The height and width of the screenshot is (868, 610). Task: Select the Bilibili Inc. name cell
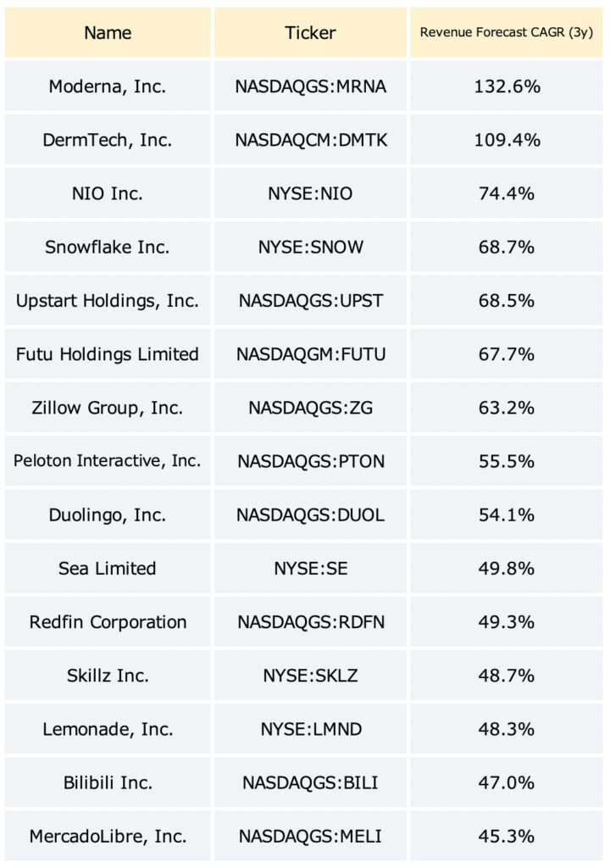pyautogui.click(x=108, y=782)
